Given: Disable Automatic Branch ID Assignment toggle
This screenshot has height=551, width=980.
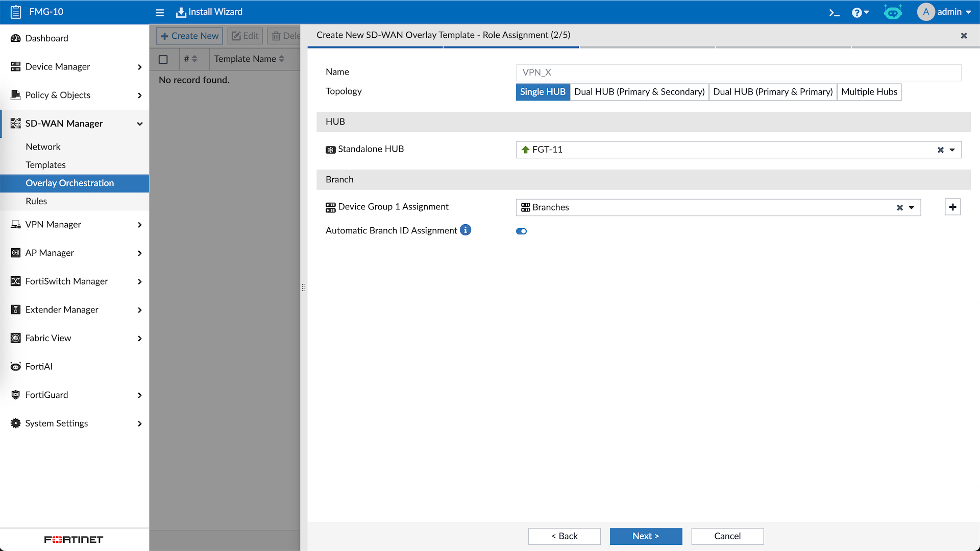Looking at the screenshot, I should tap(521, 231).
